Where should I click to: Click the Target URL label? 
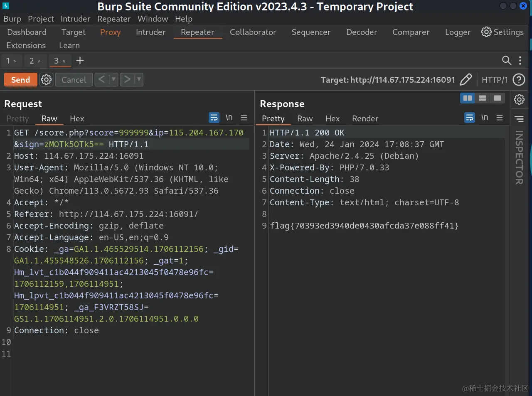[388, 80]
